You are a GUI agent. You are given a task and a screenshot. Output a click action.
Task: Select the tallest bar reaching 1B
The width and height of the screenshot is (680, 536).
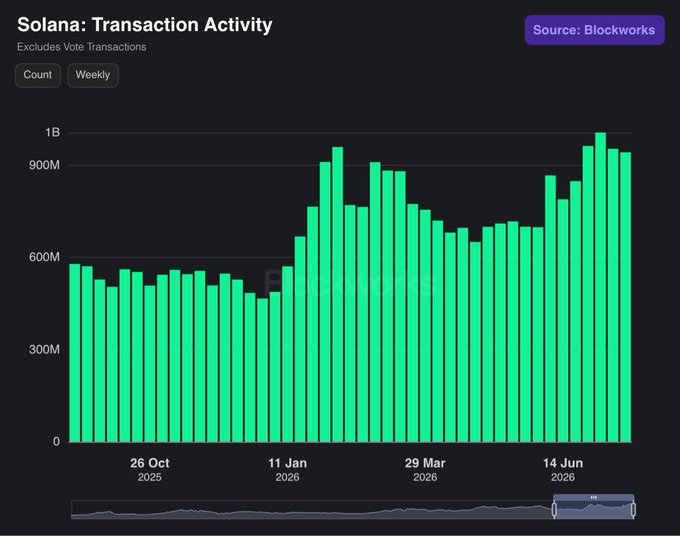pyautogui.click(x=601, y=287)
